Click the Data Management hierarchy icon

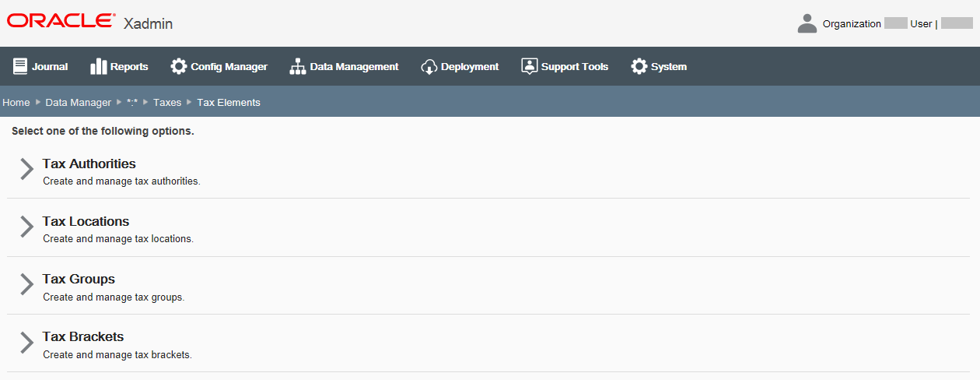[298, 67]
